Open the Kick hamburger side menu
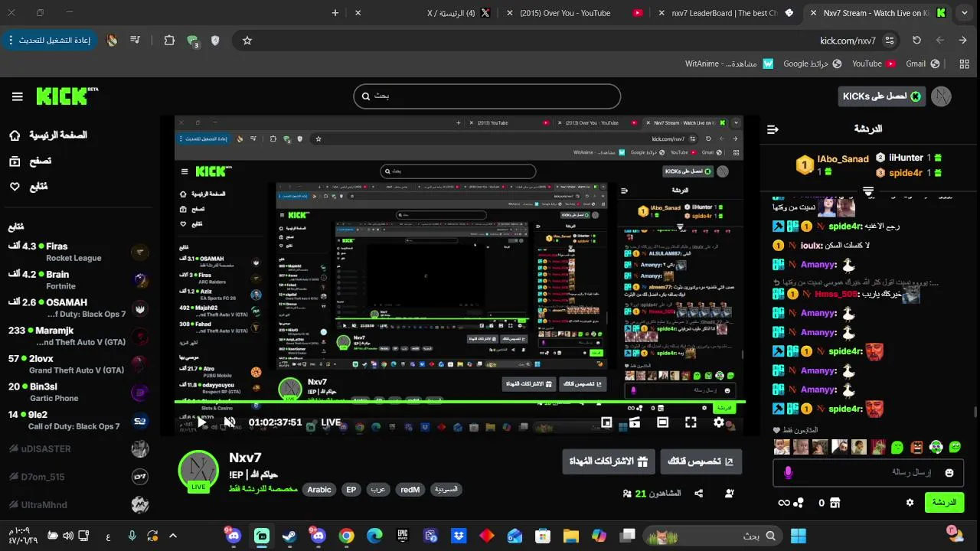Screen dimensions: 980x551 pyautogui.click(x=17, y=96)
